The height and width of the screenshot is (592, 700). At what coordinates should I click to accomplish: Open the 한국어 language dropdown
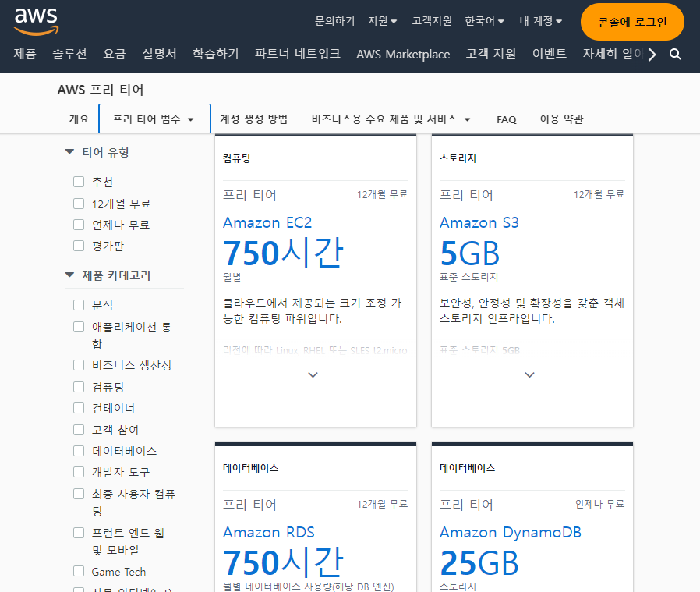(484, 21)
